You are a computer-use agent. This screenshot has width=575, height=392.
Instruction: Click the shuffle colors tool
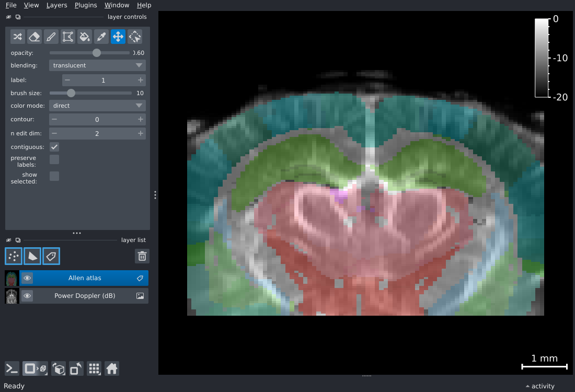click(18, 37)
